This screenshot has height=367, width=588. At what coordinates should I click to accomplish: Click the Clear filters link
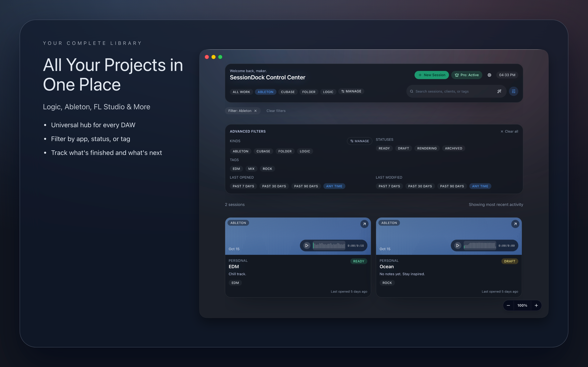tap(276, 111)
